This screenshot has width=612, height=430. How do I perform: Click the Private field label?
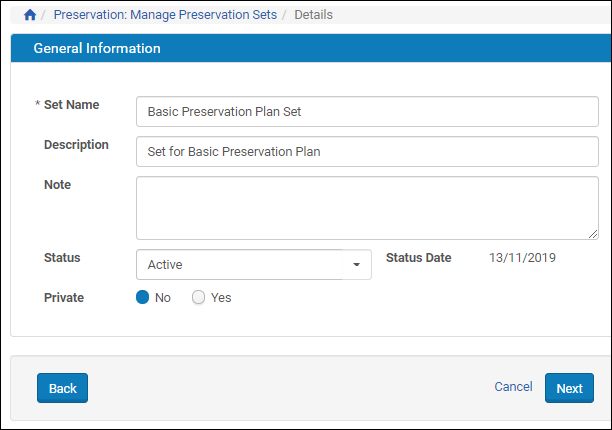point(64,297)
